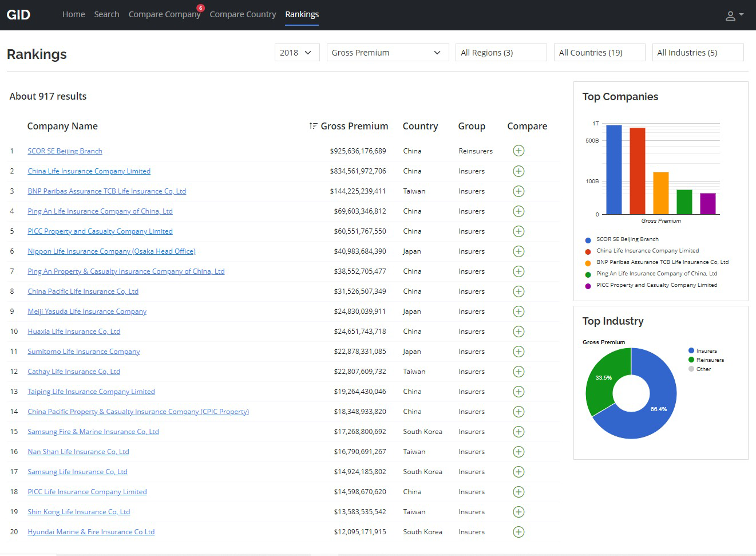
Task: Open the user account menu icon
Action: pos(734,15)
